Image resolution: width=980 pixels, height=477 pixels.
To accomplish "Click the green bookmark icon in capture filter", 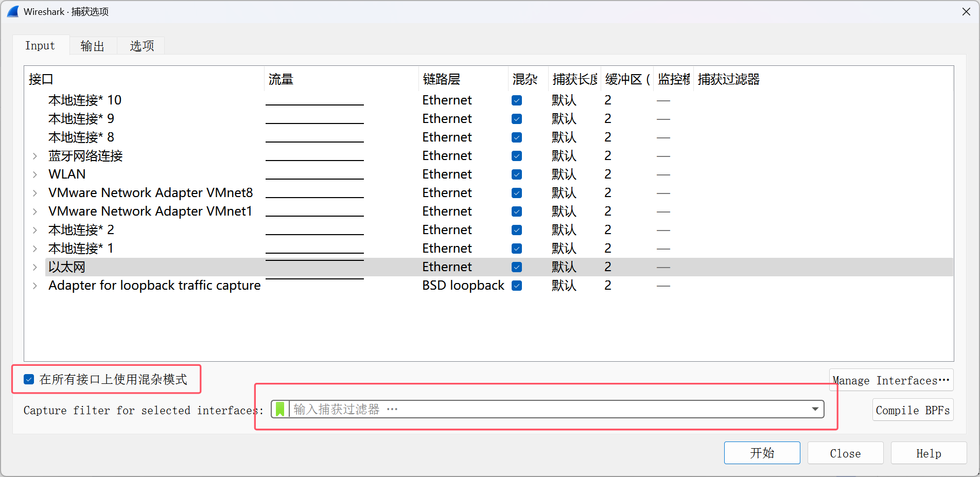I will (x=280, y=409).
